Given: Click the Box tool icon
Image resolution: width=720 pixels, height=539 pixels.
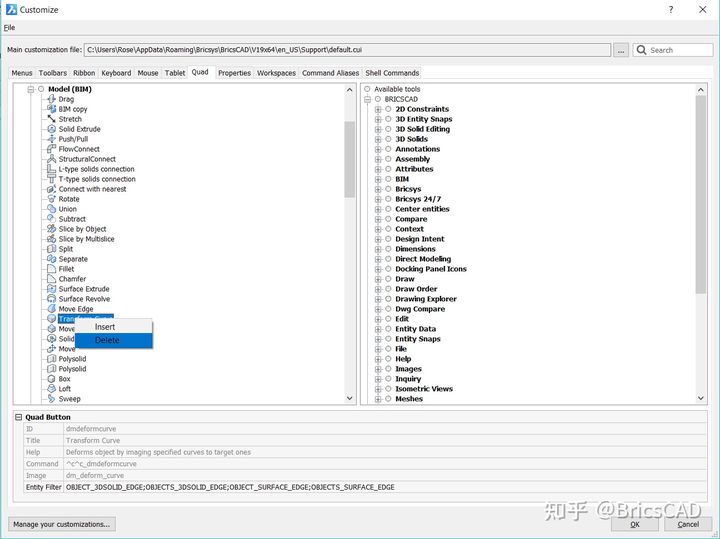Looking at the screenshot, I should pyautogui.click(x=51, y=379).
